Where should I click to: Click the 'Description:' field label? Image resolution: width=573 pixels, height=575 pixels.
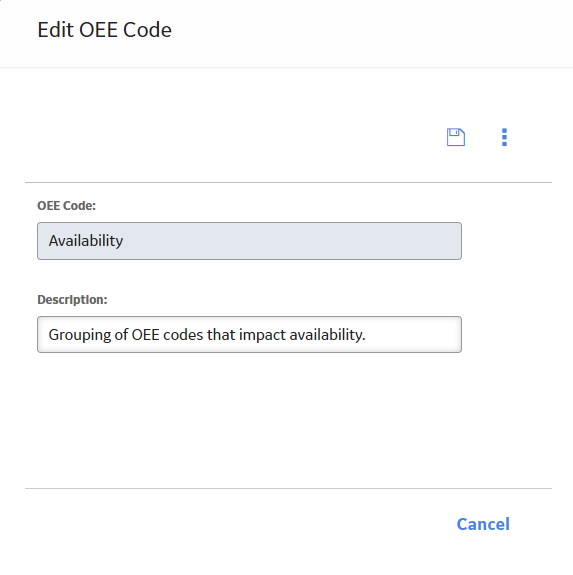tap(72, 300)
